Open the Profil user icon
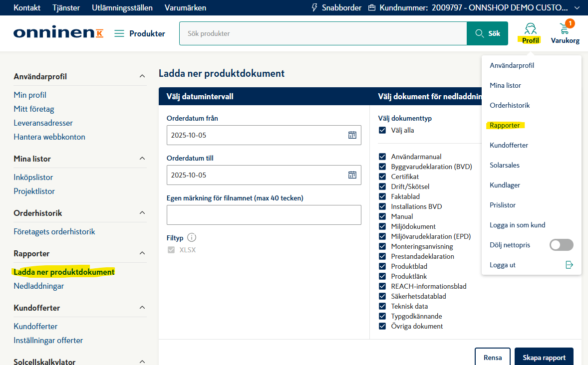Screen dimensions: 588x365 tap(530, 29)
